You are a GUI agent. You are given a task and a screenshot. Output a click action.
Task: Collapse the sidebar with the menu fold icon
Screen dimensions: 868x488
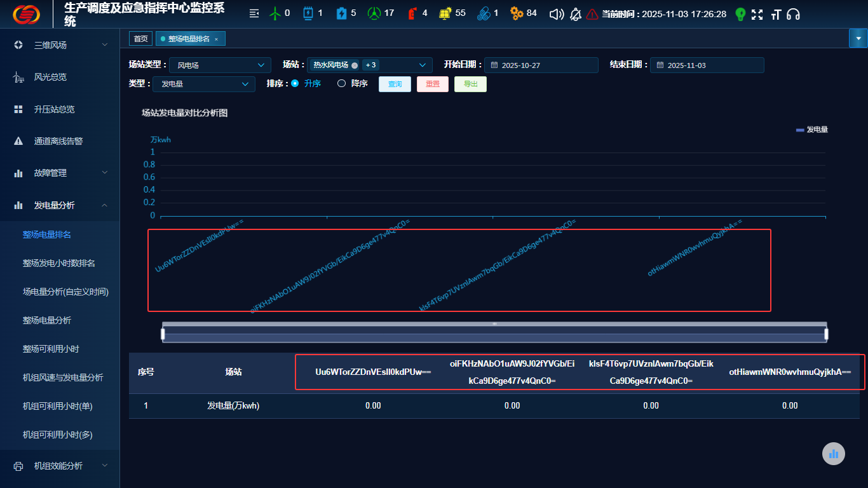coord(254,13)
